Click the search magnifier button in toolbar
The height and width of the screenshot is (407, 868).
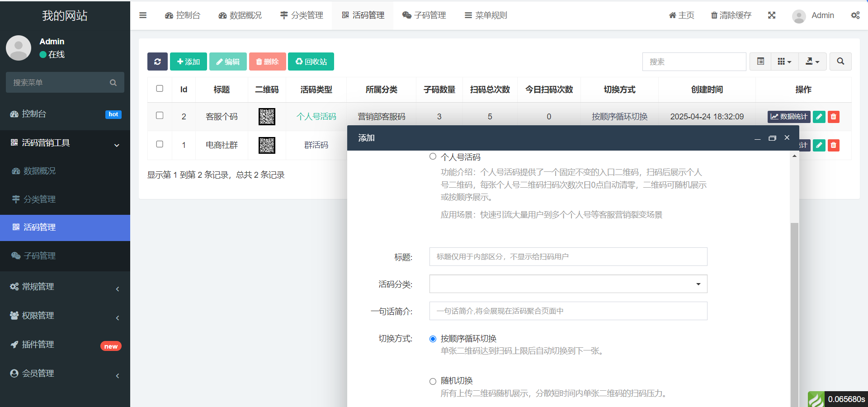840,62
